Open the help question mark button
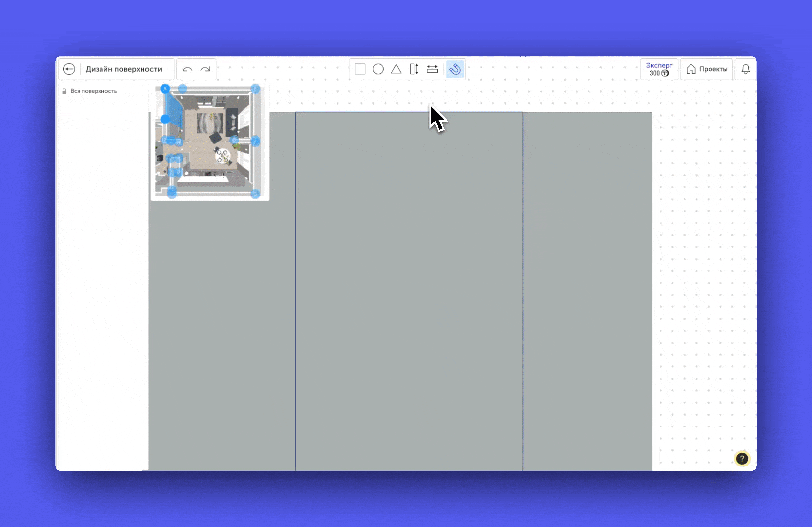This screenshot has width=812, height=527. (742, 459)
